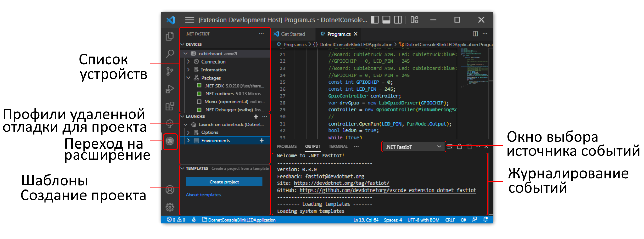The width and height of the screenshot is (644, 239).
Task: Open the devdotnet.org/tag/fastiot site link
Action: pos(341,183)
